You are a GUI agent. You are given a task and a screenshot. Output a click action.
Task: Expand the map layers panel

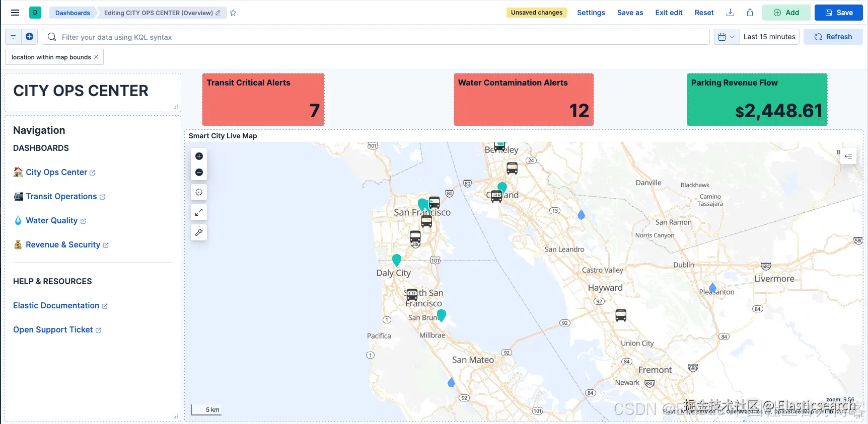pyautogui.click(x=848, y=156)
